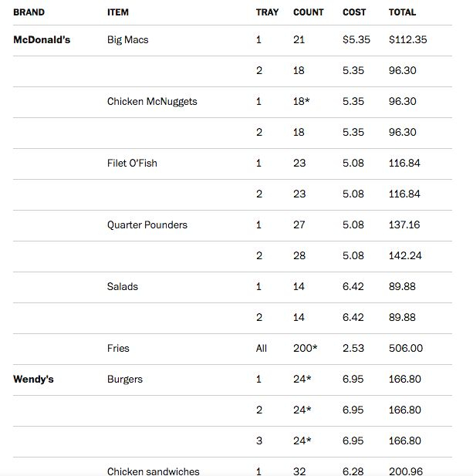This screenshot has height=476, width=473.
Task: Select the Salads item cell
Action: 123,286
